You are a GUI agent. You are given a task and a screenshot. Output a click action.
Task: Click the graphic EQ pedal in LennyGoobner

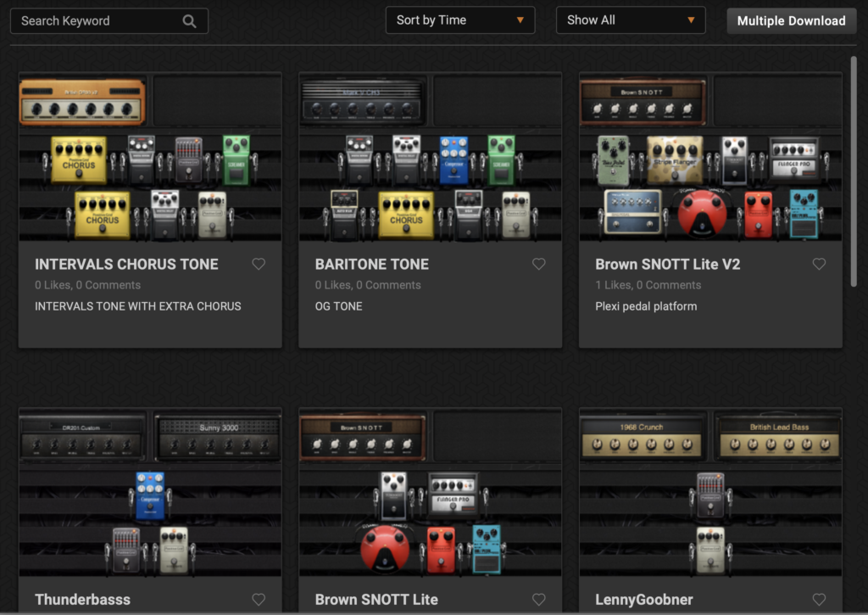[710, 495]
